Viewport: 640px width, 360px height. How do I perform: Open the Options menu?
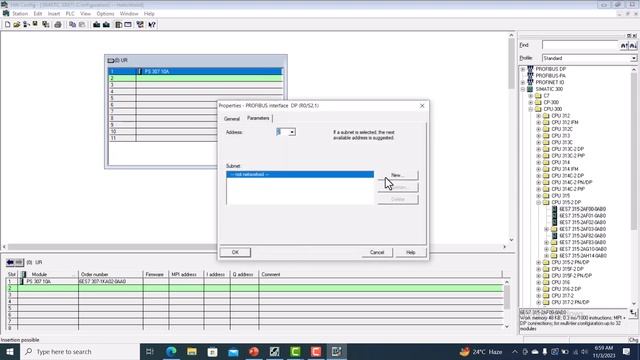click(105, 14)
